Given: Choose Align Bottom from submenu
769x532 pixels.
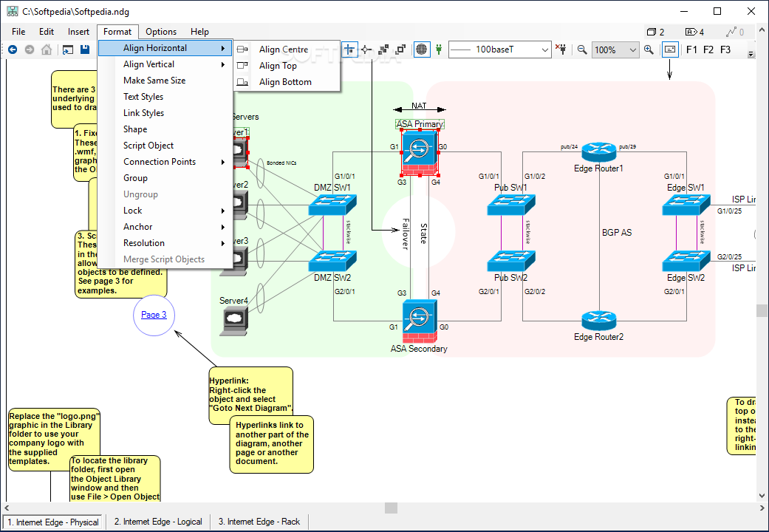Looking at the screenshot, I should point(287,82).
